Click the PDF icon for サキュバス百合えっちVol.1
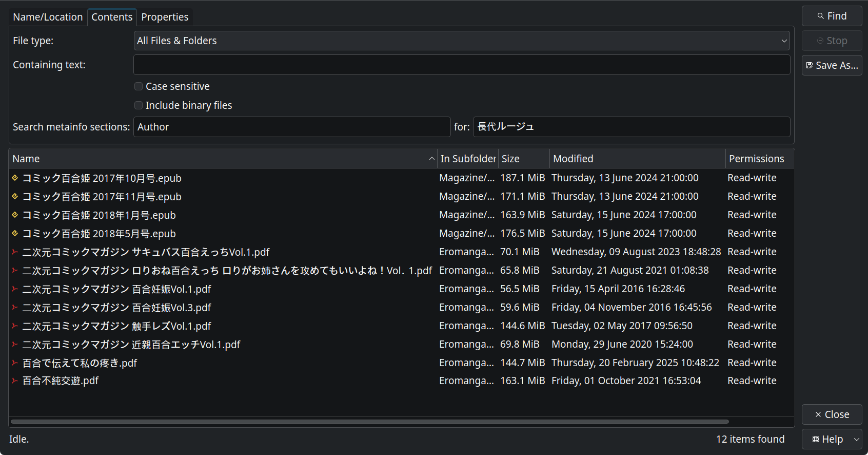The width and height of the screenshot is (868, 455). [x=15, y=252]
